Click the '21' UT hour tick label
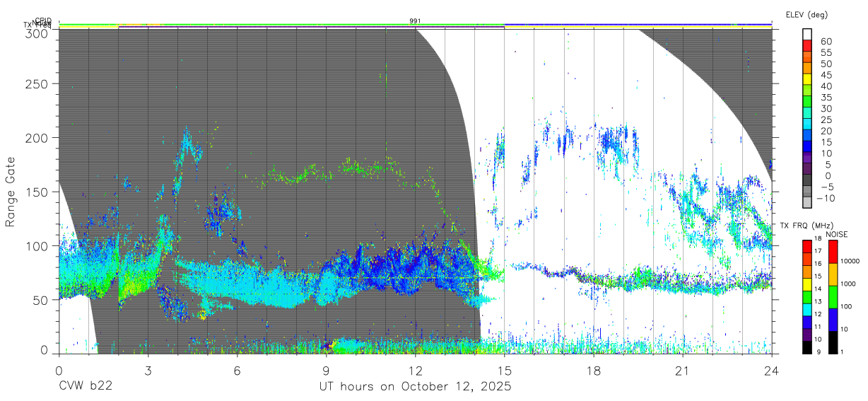The height and width of the screenshot is (401, 868). point(682,370)
